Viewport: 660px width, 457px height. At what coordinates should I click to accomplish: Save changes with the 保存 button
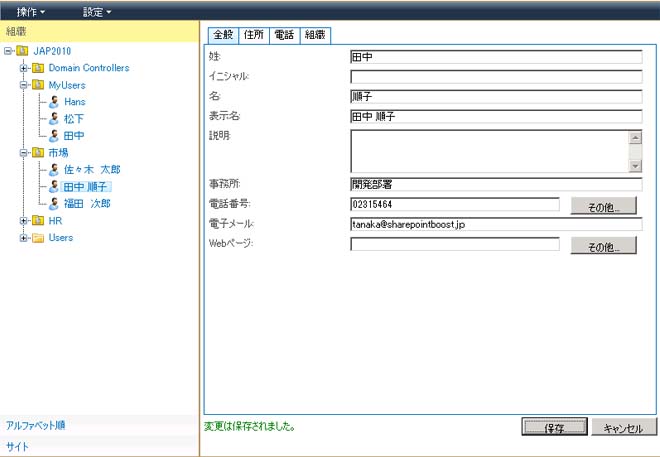(554, 427)
